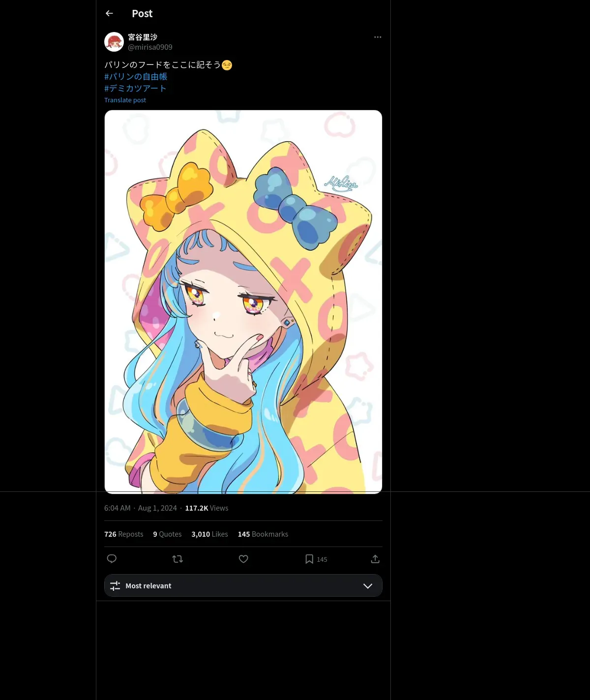Open the three-dot more options menu
Image resolution: width=590 pixels, height=700 pixels.
(378, 37)
